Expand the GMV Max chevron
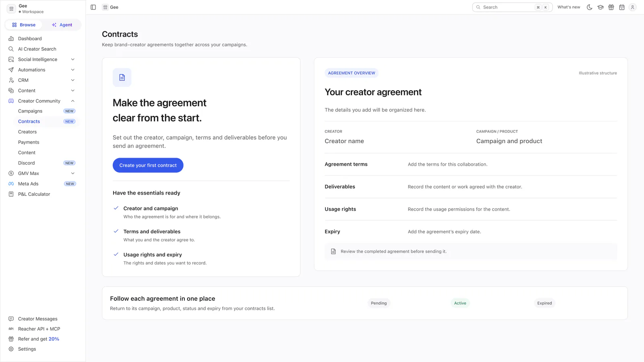Image resolution: width=644 pixels, height=362 pixels. click(x=73, y=173)
